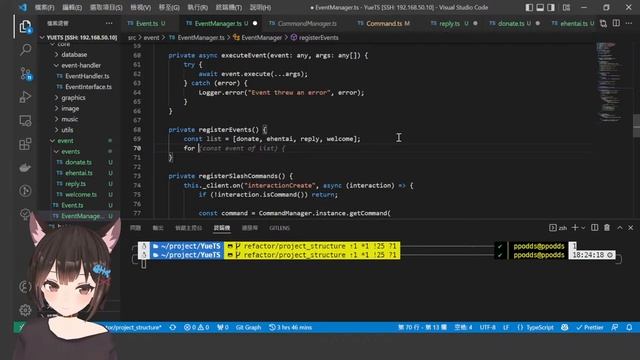Click EventManager breadcrumb class symbol
The height and width of the screenshot is (360, 640).
pyautogui.click(x=262, y=38)
